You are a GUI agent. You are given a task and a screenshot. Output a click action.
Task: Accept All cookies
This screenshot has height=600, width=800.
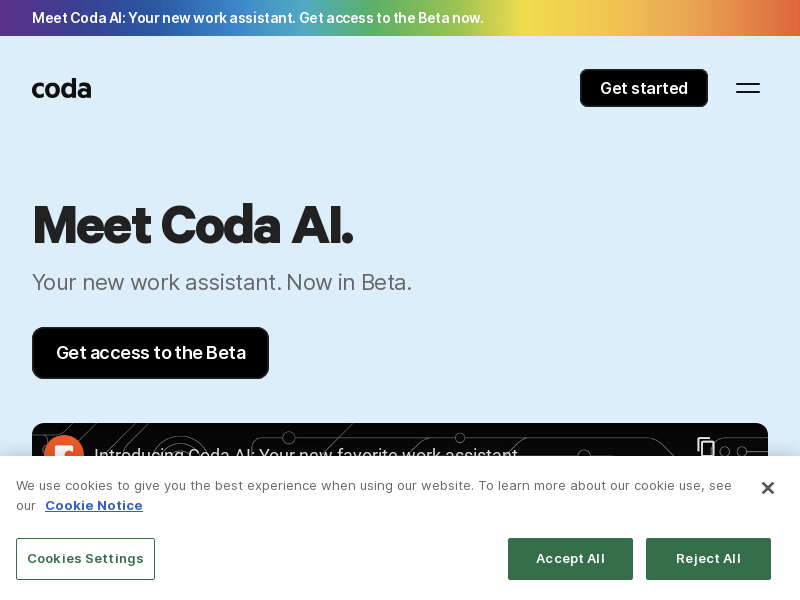(x=570, y=559)
